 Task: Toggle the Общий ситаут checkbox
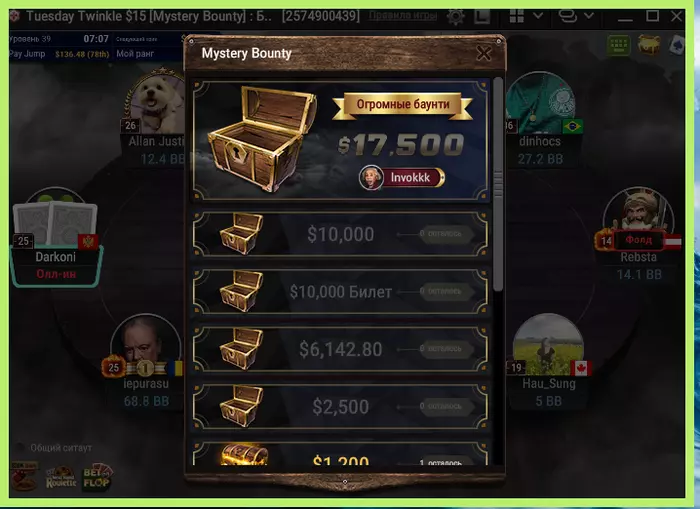coord(20,447)
